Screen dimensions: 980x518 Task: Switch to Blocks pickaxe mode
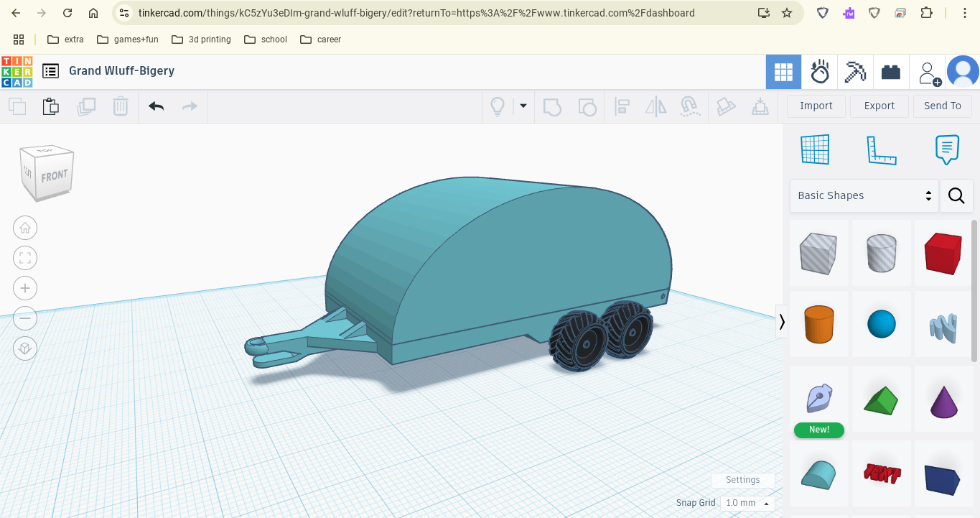[855, 72]
